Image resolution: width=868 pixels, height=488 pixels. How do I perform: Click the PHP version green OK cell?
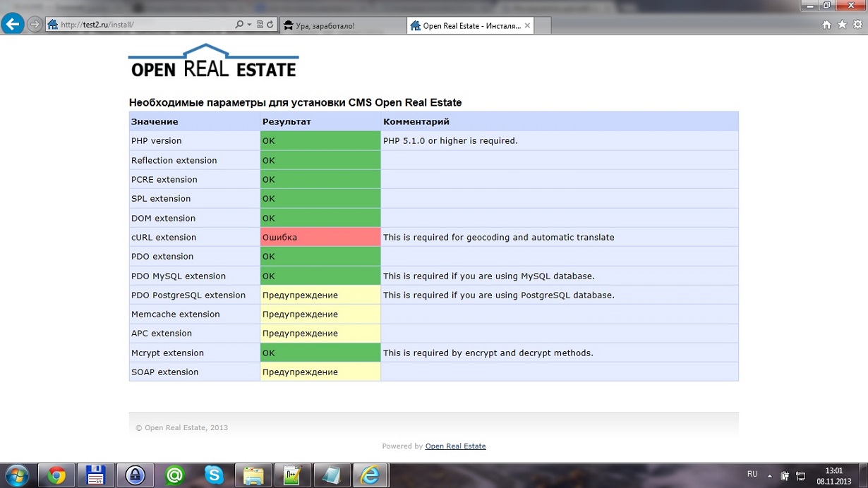pyautogui.click(x=320, y=140)
